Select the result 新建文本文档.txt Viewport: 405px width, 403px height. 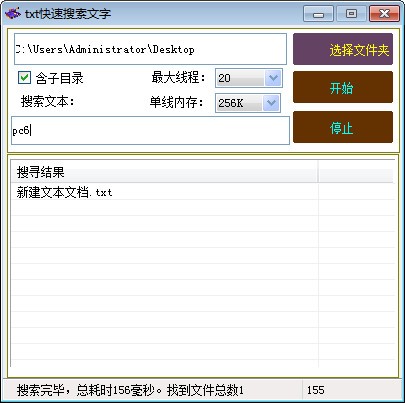(64, 192)
